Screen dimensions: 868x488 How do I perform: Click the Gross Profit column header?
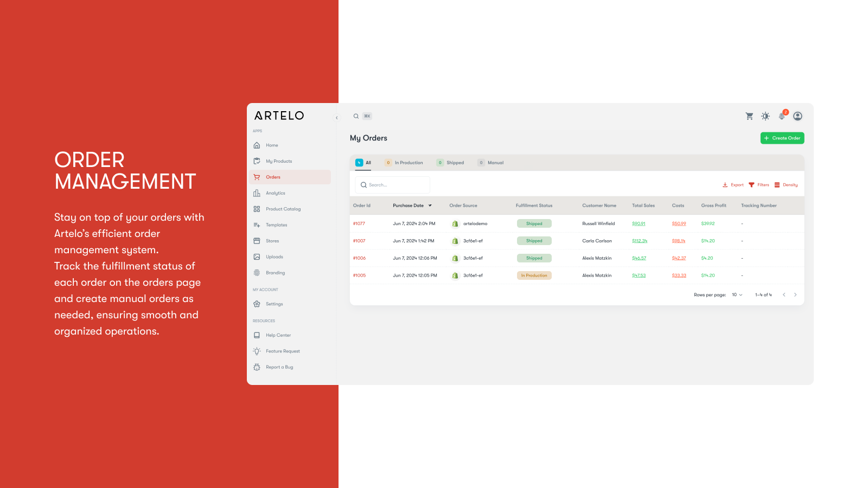click(x=713, y=206)
